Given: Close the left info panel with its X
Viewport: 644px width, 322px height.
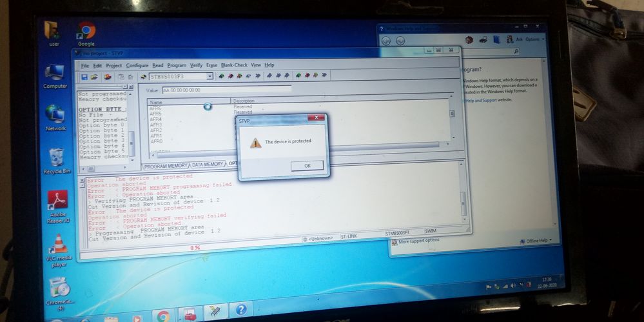Looking at the screenshot, I should [131, 87].
